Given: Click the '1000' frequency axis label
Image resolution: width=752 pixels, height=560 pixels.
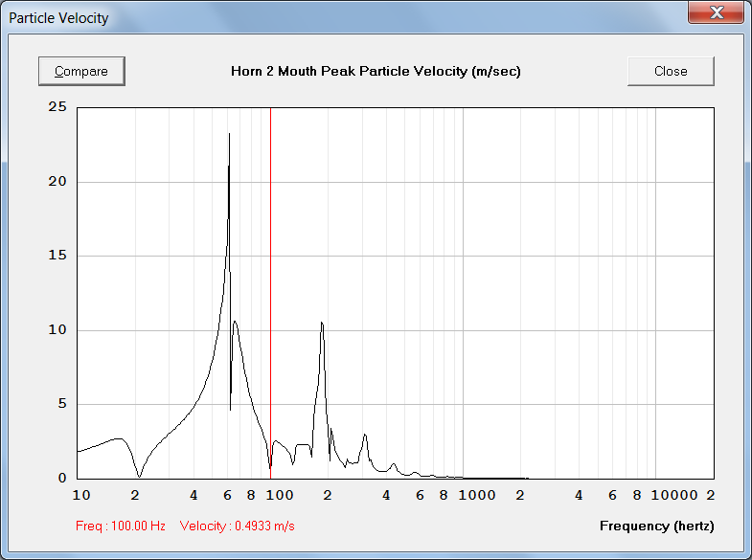Looking at the screenshot, I should 477,495.
